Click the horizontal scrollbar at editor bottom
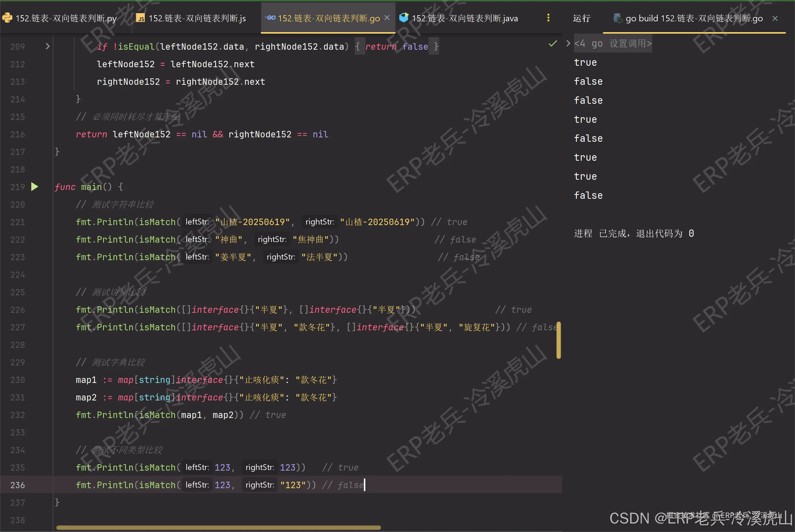The height and width of the screenshot is (532, 795). 218,528
